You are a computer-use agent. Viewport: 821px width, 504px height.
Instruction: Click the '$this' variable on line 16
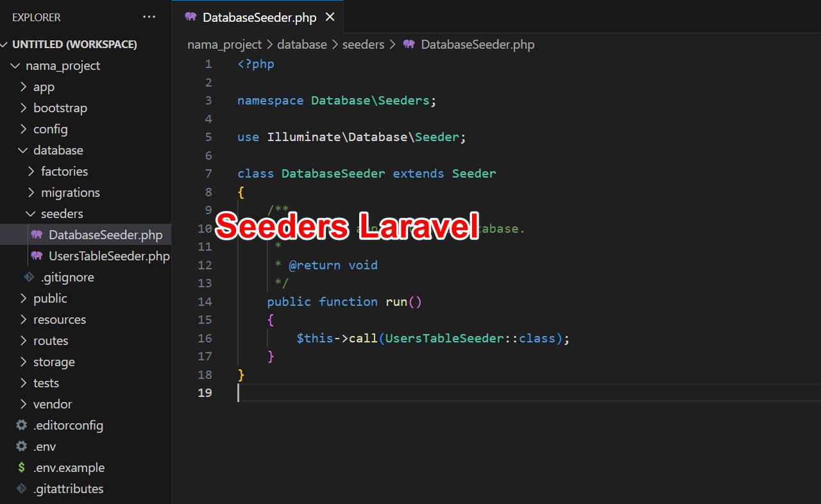(315, 338)
